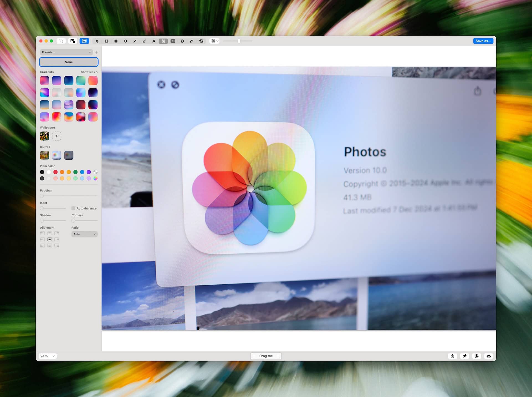Screen dimensions: 532x397
Task: Choose the rectangle outline shape tool
Action: pos(106,41)
